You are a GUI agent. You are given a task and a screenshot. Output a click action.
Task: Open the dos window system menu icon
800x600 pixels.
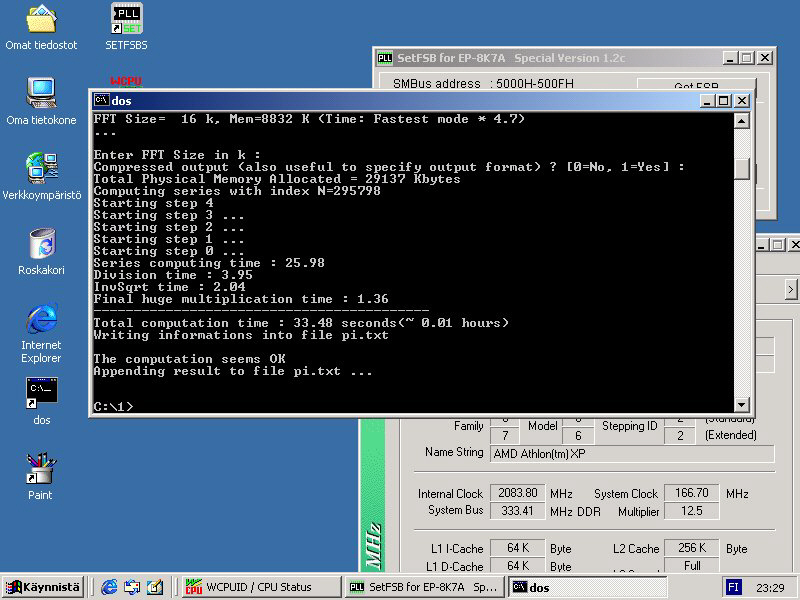[101, 100]
